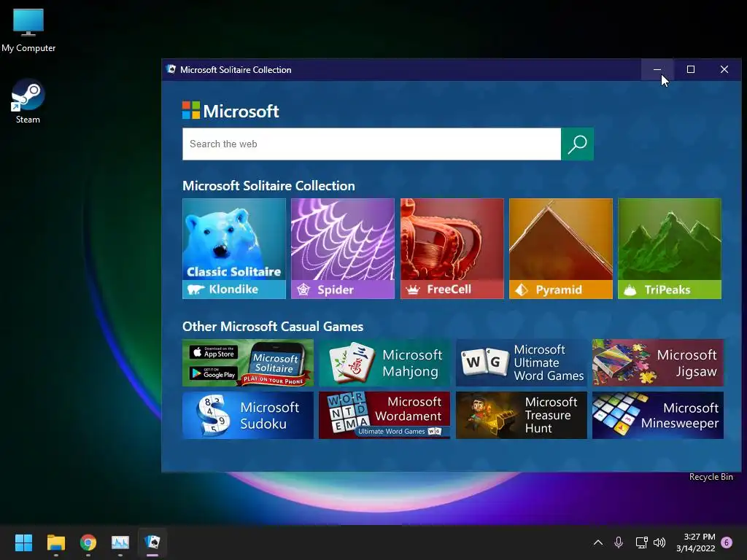Screen dimensions: 747x560
Task: Focus the Search the web input box
Action: (371, 144)
